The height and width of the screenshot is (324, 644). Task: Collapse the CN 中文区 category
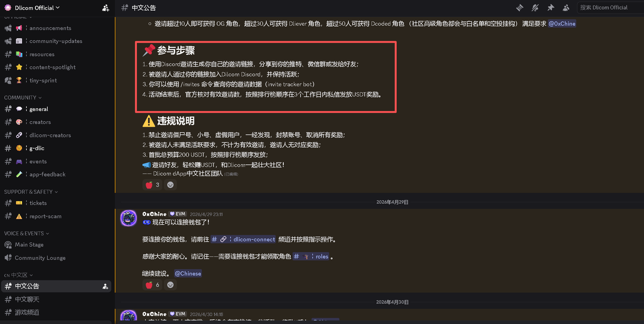coord(18,275)
